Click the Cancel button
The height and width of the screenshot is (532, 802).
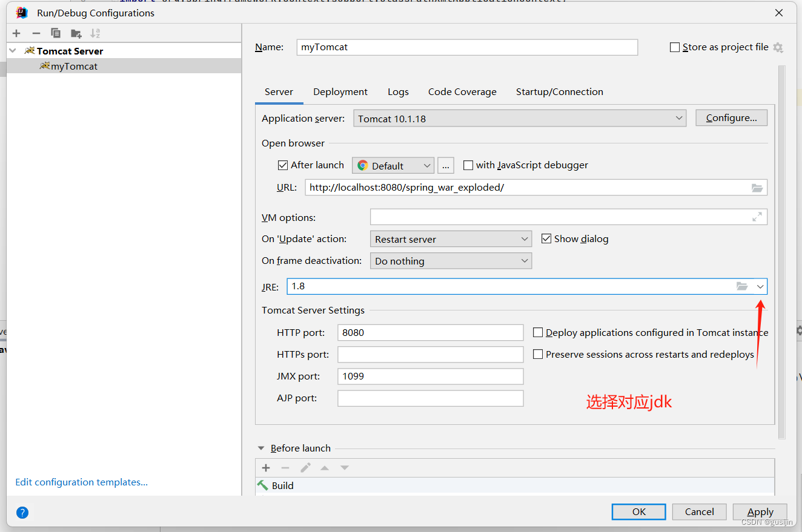pos(700,511)
